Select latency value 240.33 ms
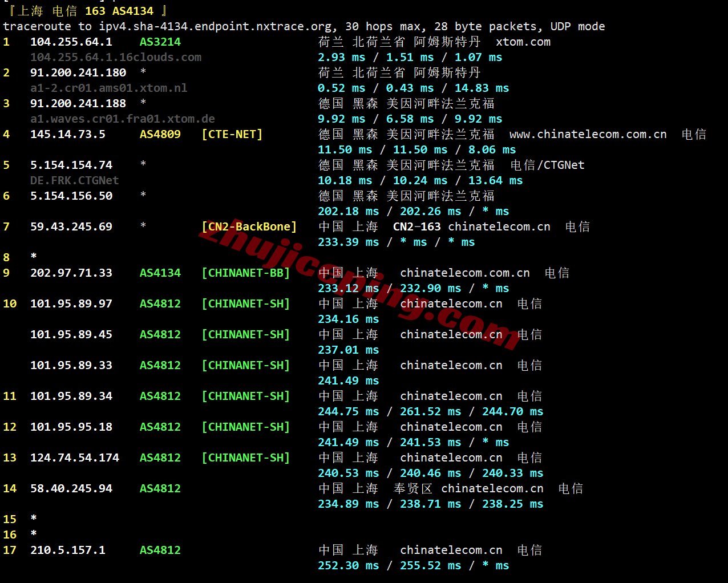 (x=513, y=473)
